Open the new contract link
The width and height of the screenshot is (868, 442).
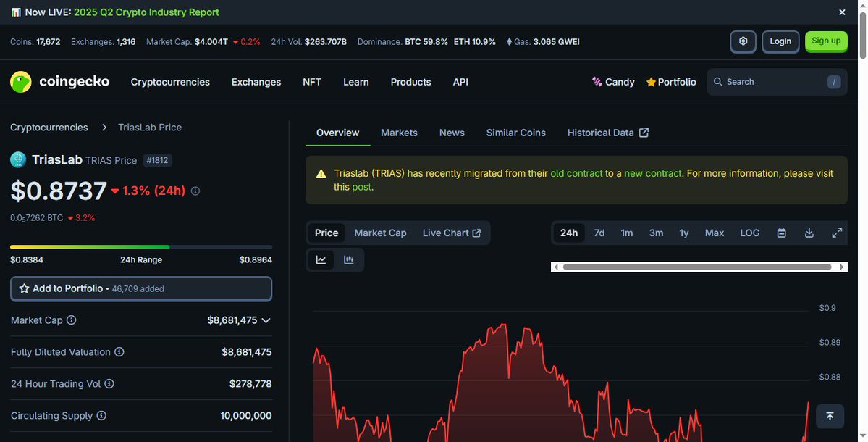653,173
